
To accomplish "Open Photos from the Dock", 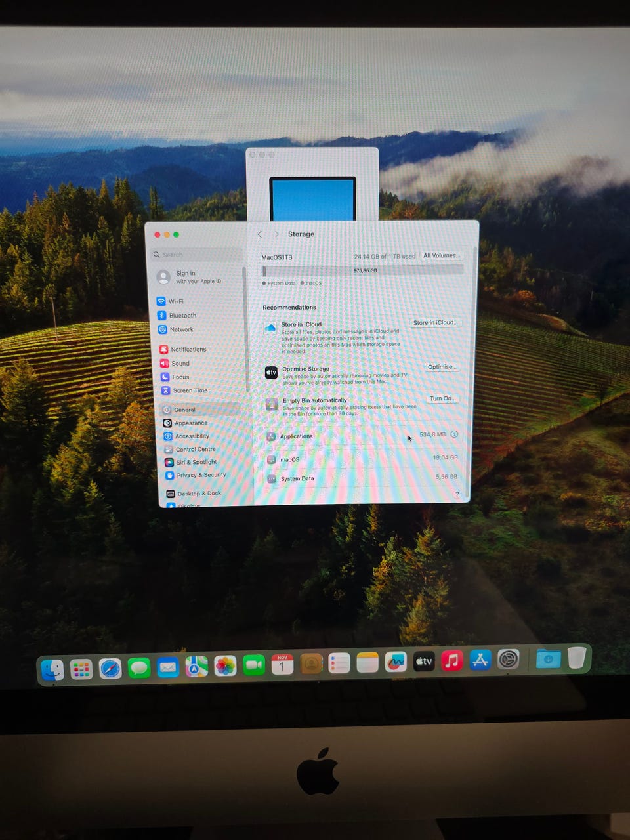I will pyautogui.click(x=225, y=667).
